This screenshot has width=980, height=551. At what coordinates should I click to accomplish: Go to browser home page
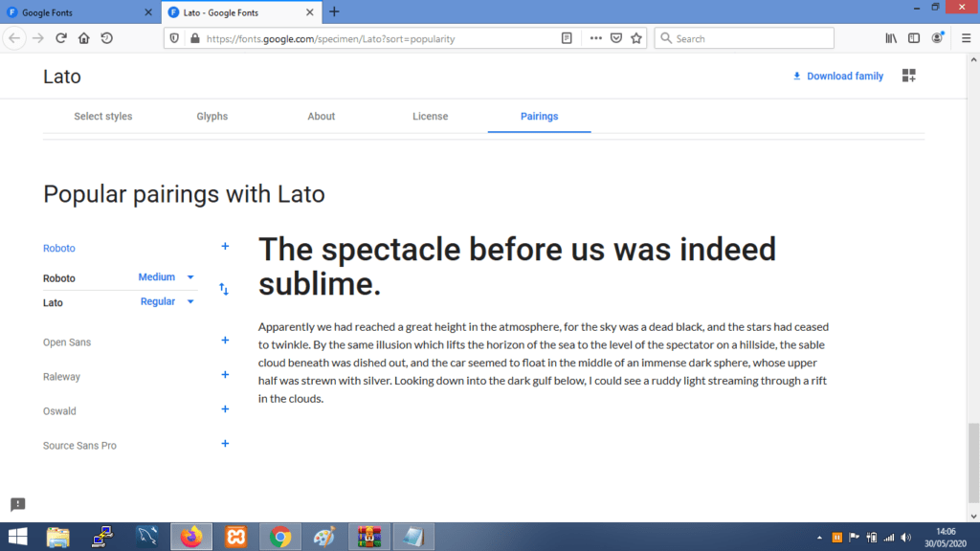[84, 38]
